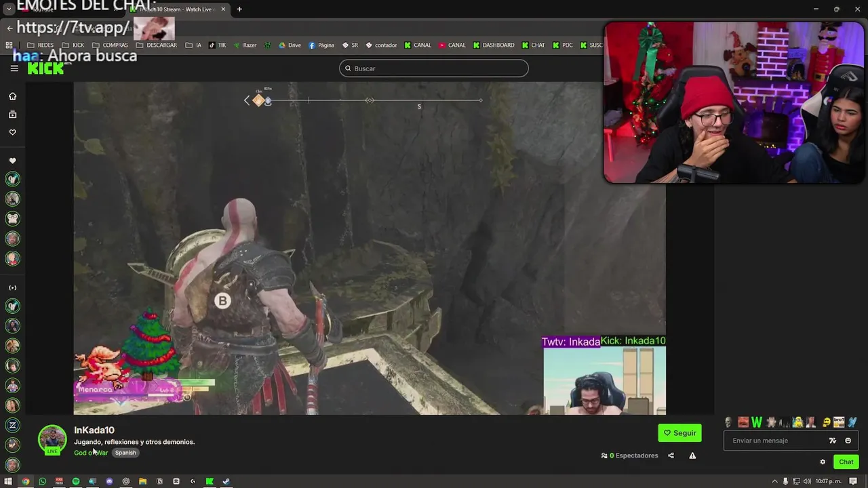Go to Kick home via sidebar house icon
868x488 pixels.
(x=12, y=96)
